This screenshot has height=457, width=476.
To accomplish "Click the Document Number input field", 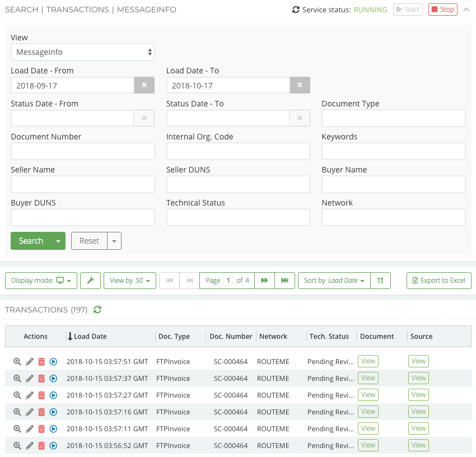I will click(82, 151).
